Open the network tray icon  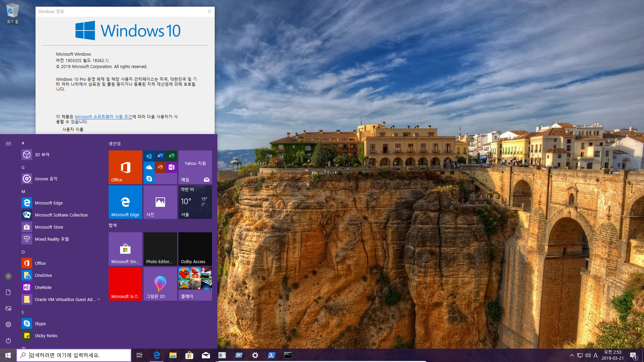click(x=580, y=355)
